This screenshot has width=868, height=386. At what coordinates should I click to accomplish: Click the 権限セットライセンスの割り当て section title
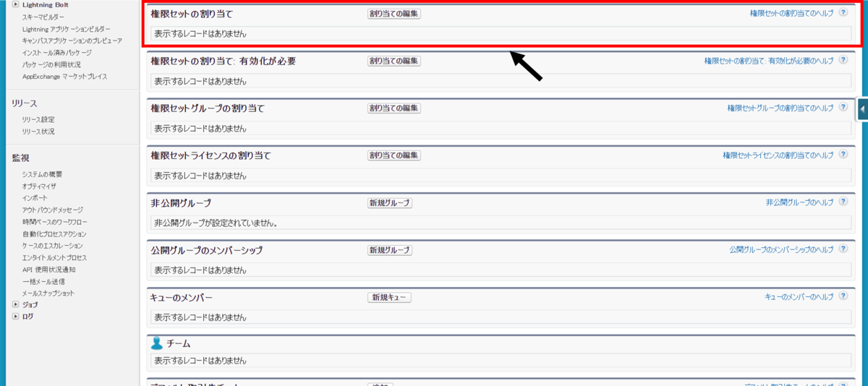tap(210, 155)
